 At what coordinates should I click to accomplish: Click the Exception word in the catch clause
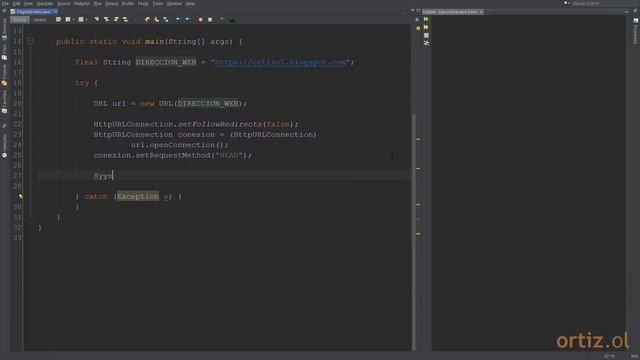point(138,196)
